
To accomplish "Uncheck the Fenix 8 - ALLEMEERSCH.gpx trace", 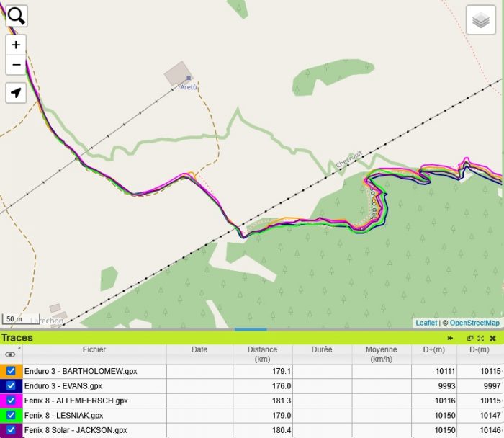I will [11, 401].
